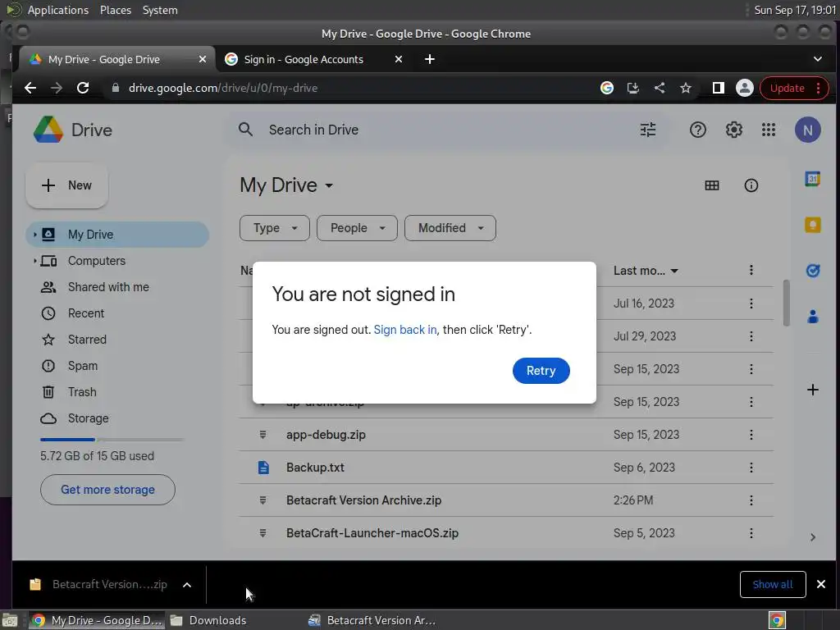
Task: Open the People filter dropdown
Action: pyautogui.click(x=357, y=228)
